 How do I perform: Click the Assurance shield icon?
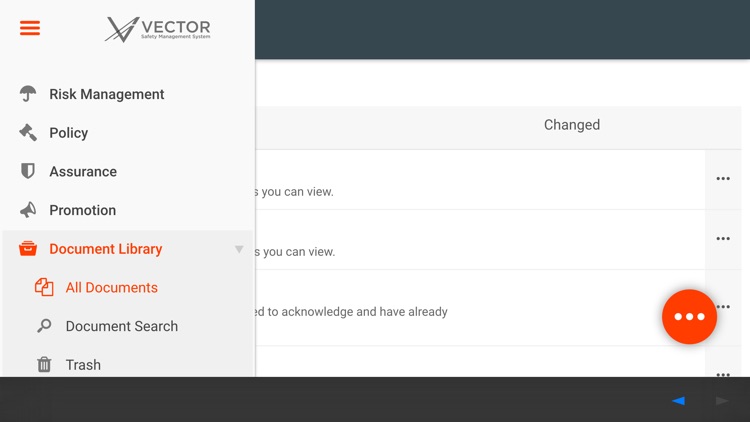(x=28, y=171)
